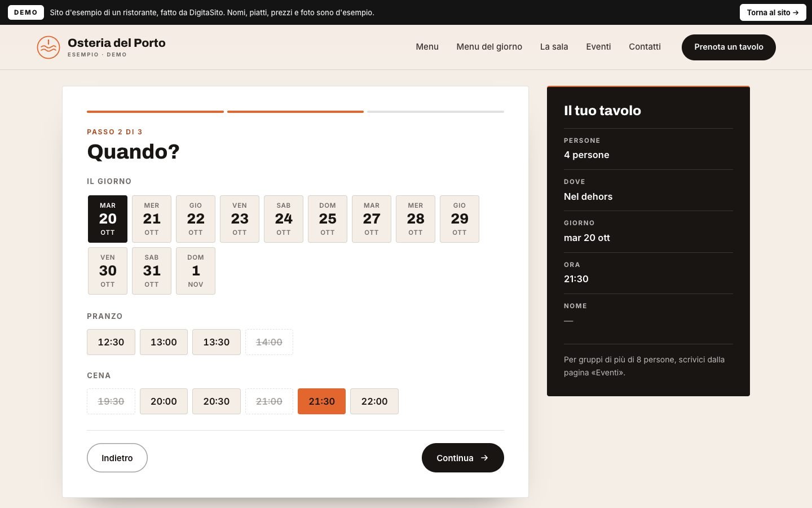Screen dimensions: 812x508
Task: Click the 'Nel dehors' summary value
Action: [588, 196]
